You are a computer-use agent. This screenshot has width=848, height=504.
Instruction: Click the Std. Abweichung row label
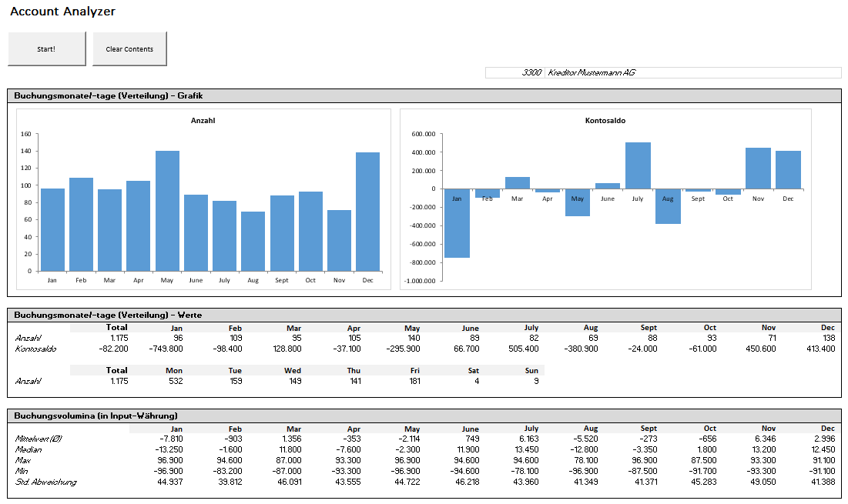(45, 482)
